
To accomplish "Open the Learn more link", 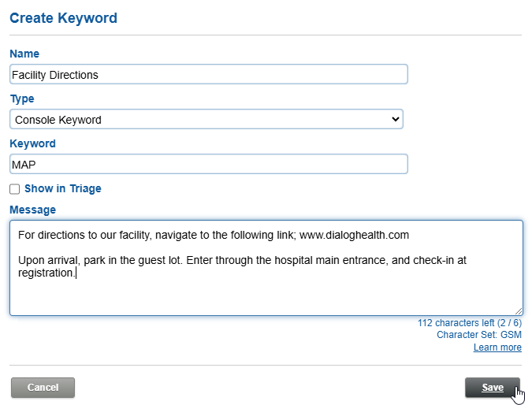I will (497, 347).
